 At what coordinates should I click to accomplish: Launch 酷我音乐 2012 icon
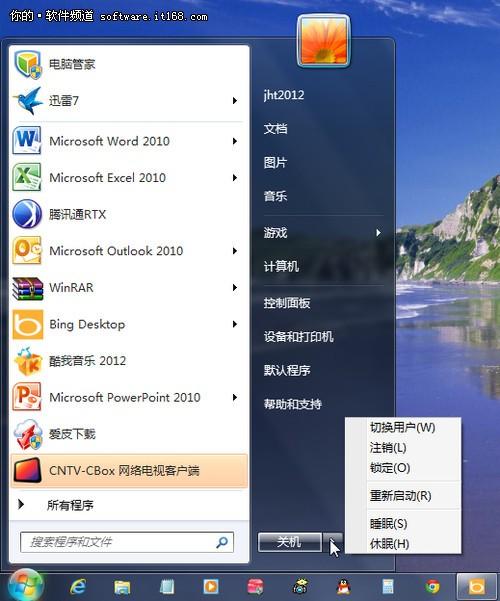pos(28,361)
